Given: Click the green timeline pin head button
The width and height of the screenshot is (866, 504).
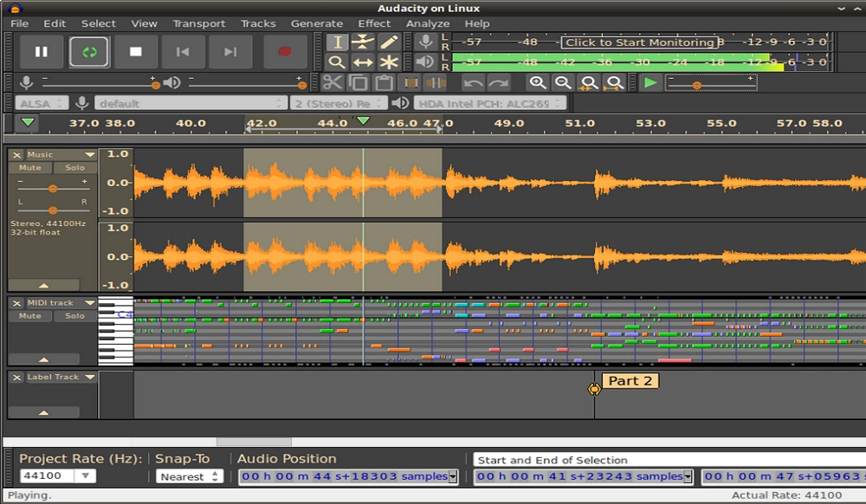Looking at the screenshot, I should coord(28,123).
